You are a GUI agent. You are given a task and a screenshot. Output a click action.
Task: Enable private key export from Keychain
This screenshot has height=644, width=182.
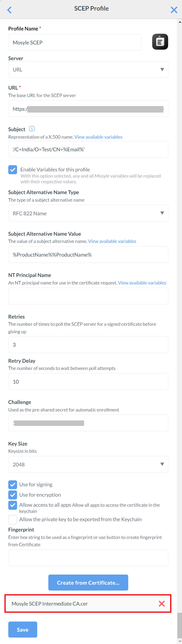[x=13, y=520]
